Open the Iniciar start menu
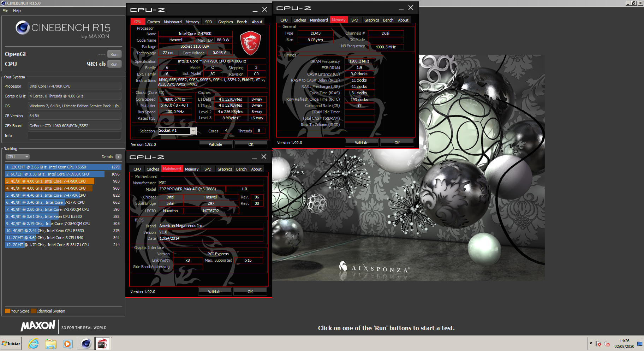 click(x=11, y=344)
